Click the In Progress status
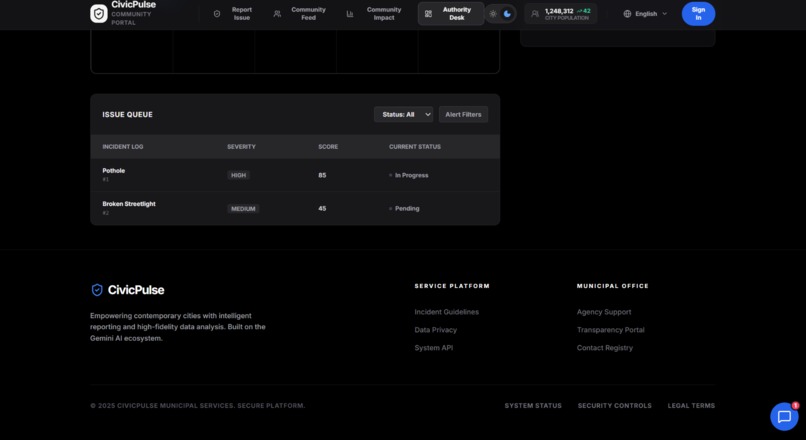Image resolution: width=806 pixels, height=440 pixels. pos(409,175)
